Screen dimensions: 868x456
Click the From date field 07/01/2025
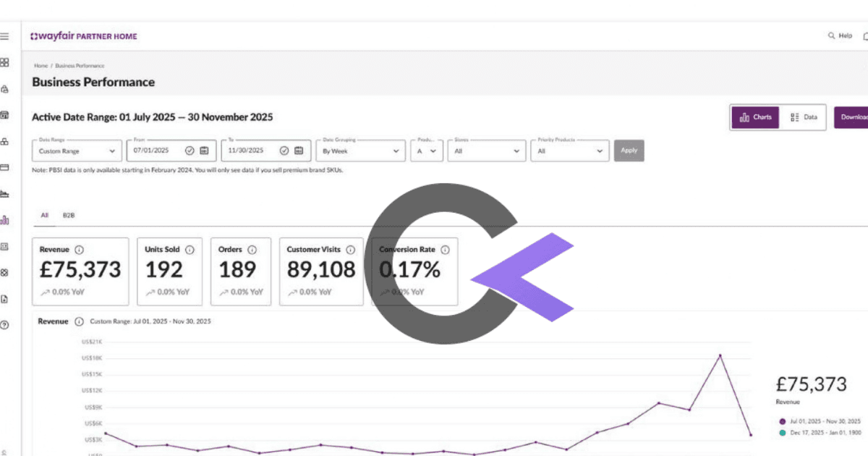pos(171,151)
